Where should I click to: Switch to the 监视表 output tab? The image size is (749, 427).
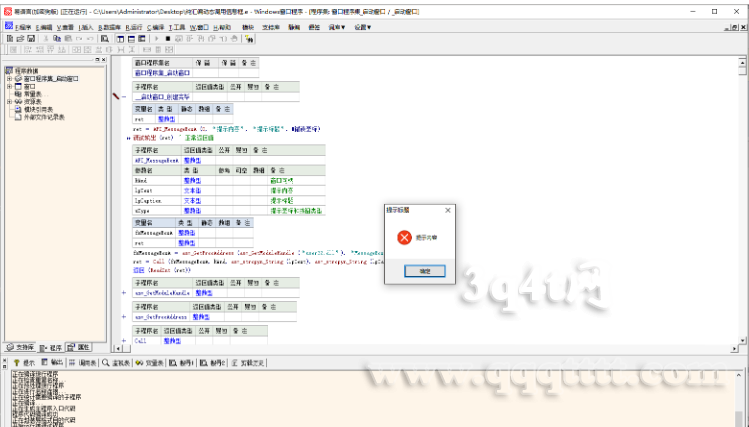pyautogui.click(x=116, y=363)
